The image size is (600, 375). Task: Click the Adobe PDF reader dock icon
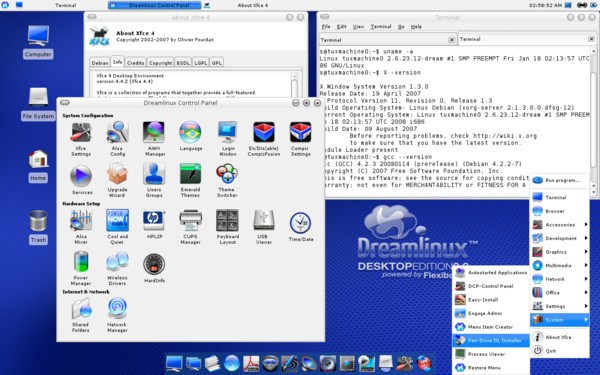pos(251,363)
